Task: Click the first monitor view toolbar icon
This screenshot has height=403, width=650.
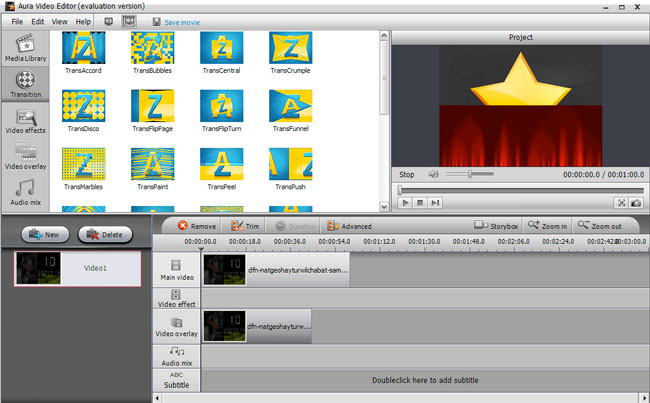Action: click(x=109, y=22)
